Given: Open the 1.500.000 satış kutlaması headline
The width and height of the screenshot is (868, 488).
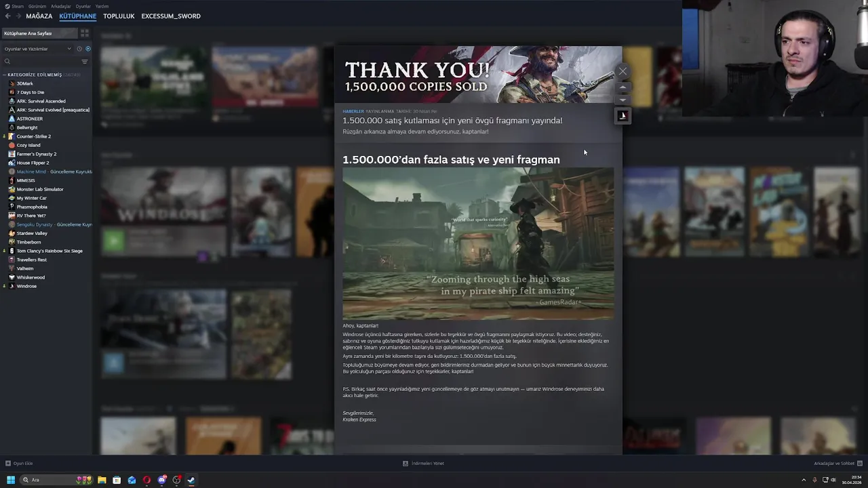Looking at the screenshot, I should 452,121.
